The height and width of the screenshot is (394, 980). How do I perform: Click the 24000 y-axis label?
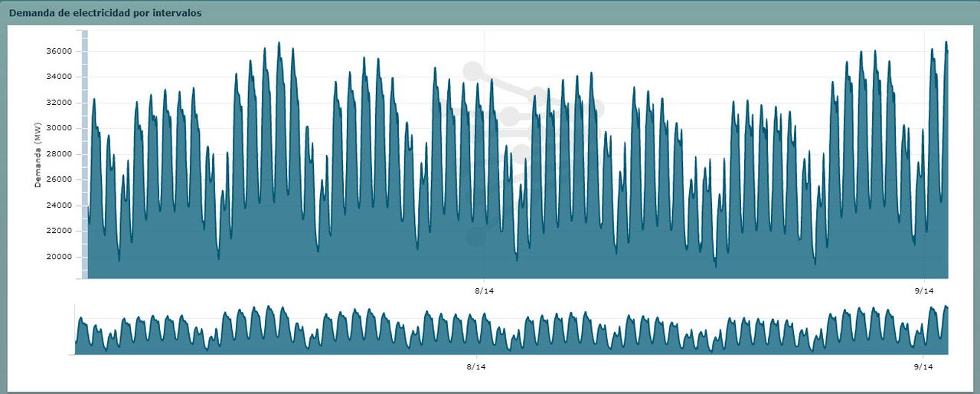pyautogui.click(x=60, y=205)
